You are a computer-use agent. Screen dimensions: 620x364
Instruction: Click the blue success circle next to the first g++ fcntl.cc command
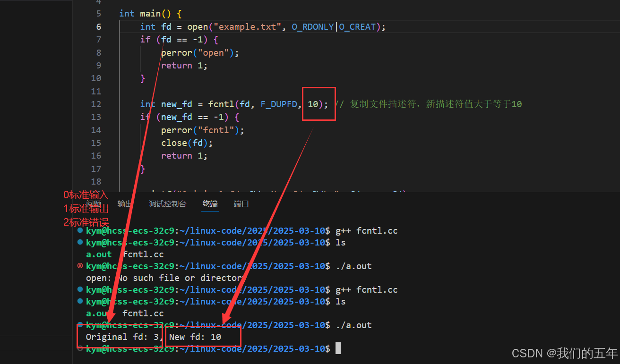tap(79, 230)
